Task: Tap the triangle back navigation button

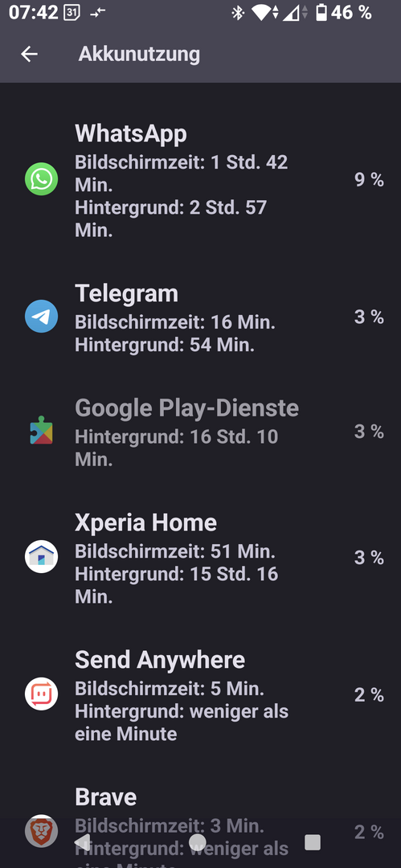Action: (82, 842)
